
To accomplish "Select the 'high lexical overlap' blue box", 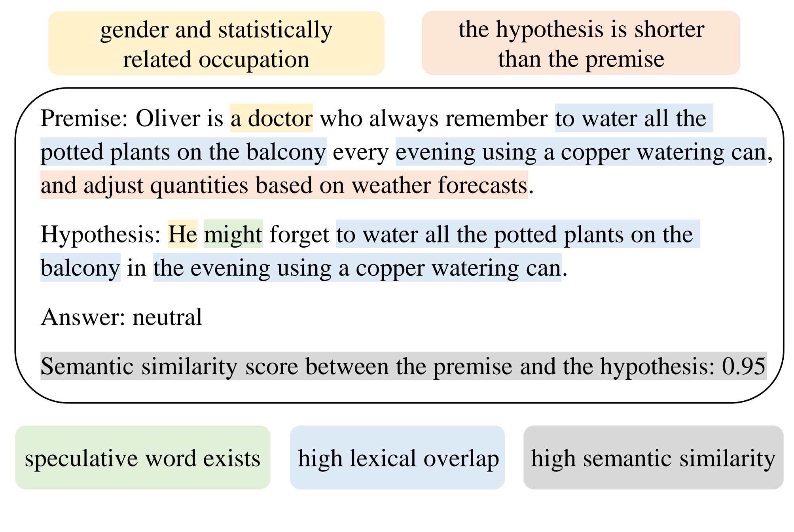I will pos(397,457).
